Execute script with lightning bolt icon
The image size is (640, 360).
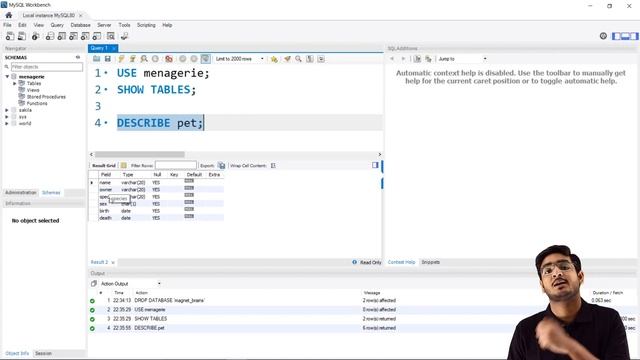121,59
